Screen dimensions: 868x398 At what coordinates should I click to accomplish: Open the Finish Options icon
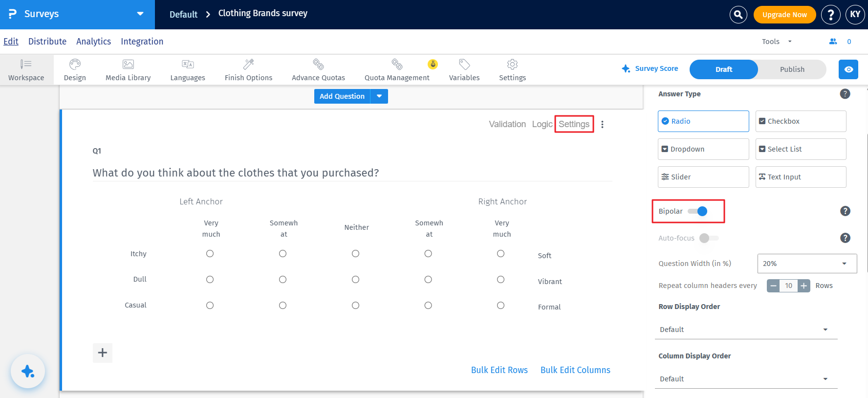[x=248, y=64]
